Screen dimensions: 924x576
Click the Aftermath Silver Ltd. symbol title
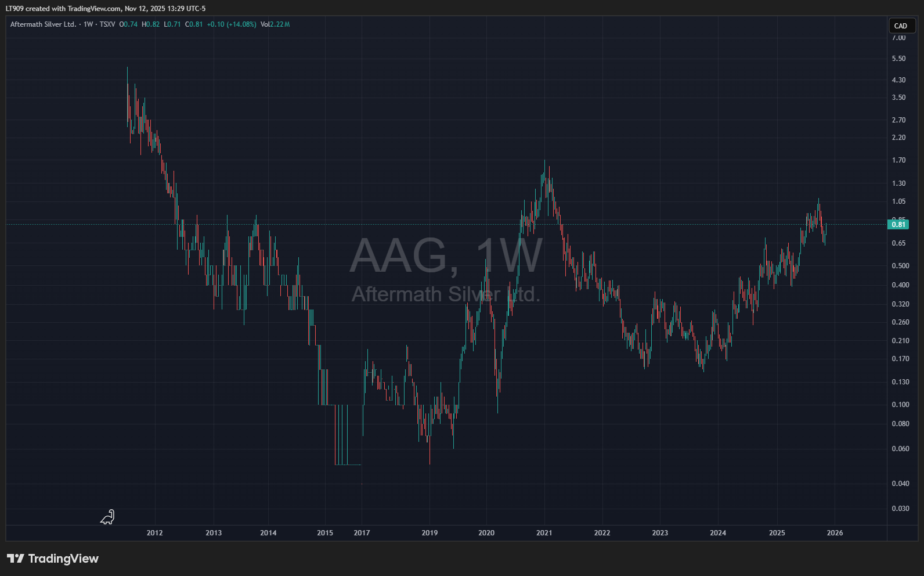point(43,24)
